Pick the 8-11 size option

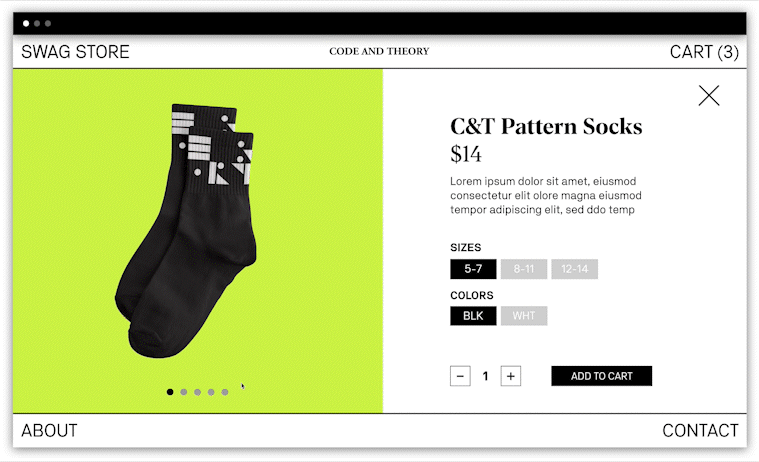pos(524,269)
